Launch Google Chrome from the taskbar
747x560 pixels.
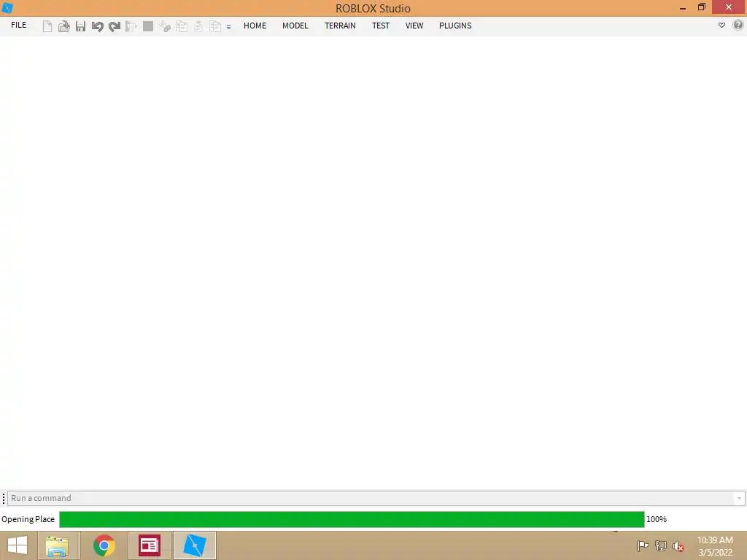tap(104, 545)
